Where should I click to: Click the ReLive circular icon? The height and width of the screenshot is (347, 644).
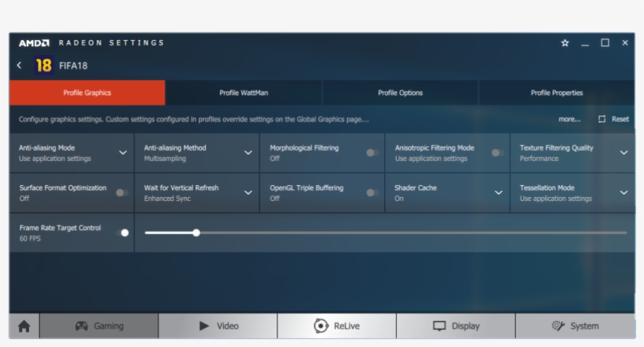(321, 326)
